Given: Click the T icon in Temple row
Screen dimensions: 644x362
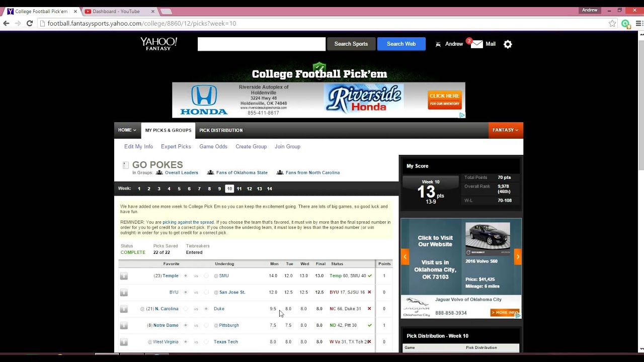Looking at the screenshot, I should point(124,276).
